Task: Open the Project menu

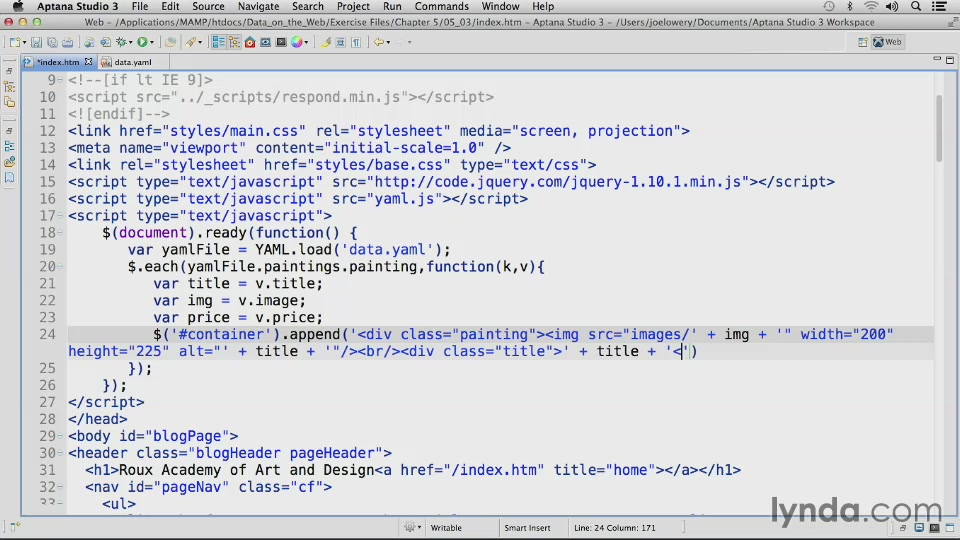Action: [353, 7]
